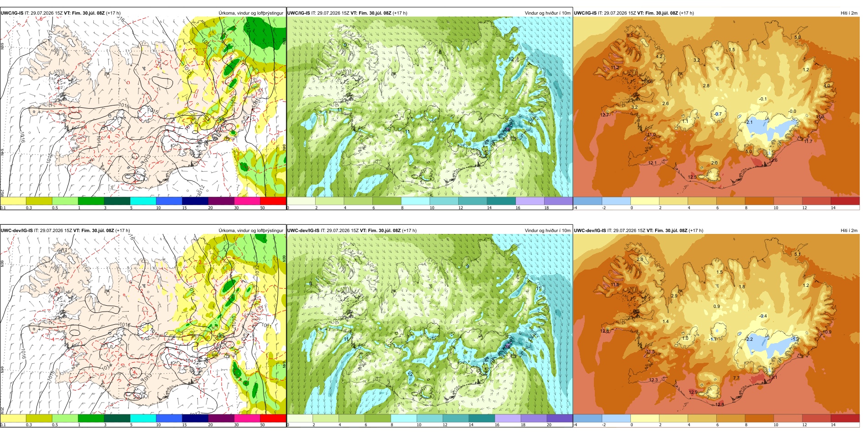Pick the light blue -2 to 0 swatch in UWC-dev temperature legend
868x434 pixels.
coord(616,418)
